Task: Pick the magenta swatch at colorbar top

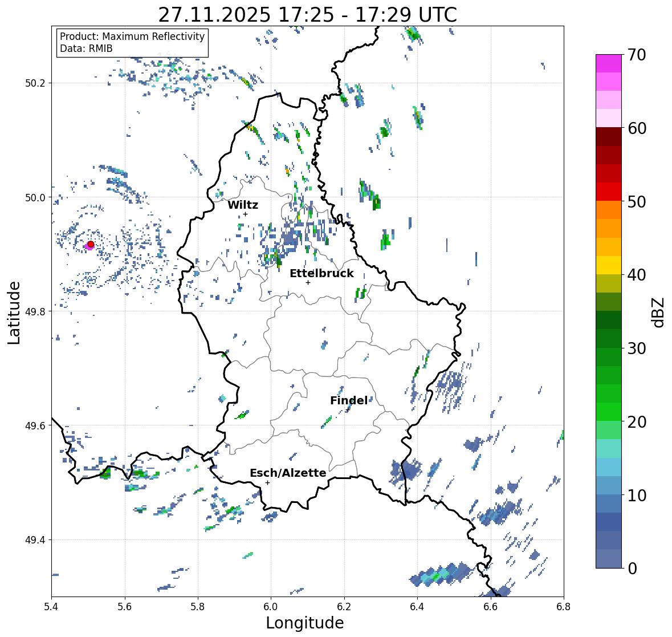Action: pyautogui.click(x=609, y=63)
